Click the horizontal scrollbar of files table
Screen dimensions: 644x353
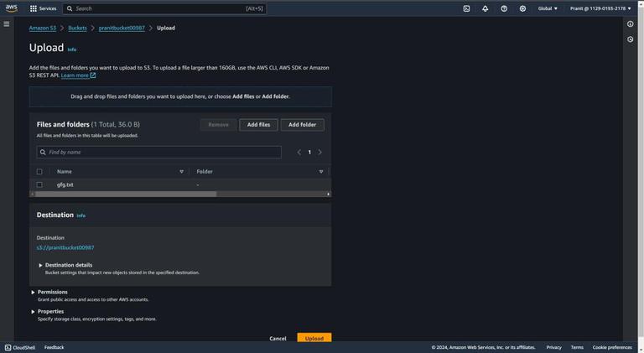pyautogui.click(x=126, y=194)
